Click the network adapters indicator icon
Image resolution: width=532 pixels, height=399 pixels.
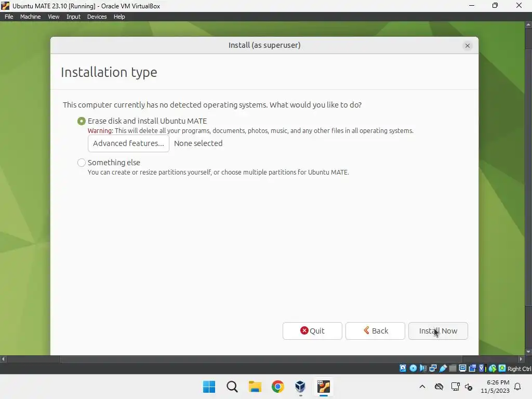click(433, 368)
